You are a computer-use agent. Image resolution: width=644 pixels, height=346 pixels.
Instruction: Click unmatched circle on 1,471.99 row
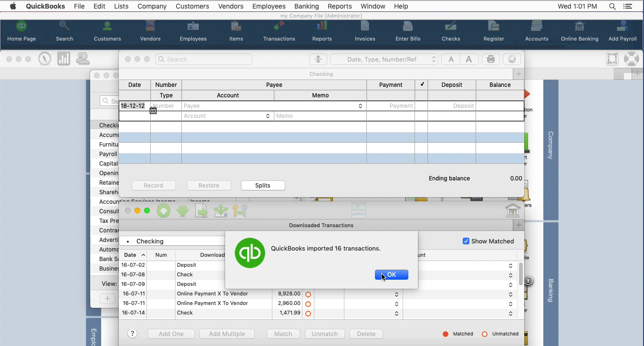308,314
